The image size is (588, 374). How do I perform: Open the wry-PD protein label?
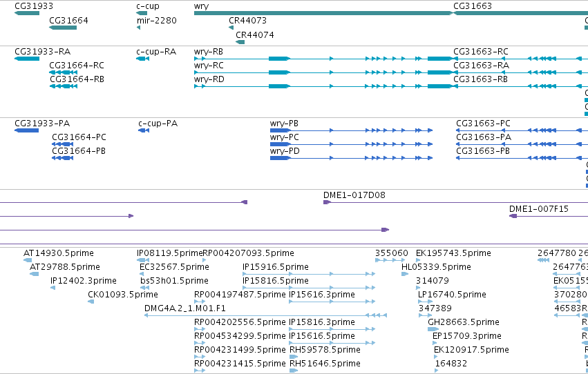point(285,151)
